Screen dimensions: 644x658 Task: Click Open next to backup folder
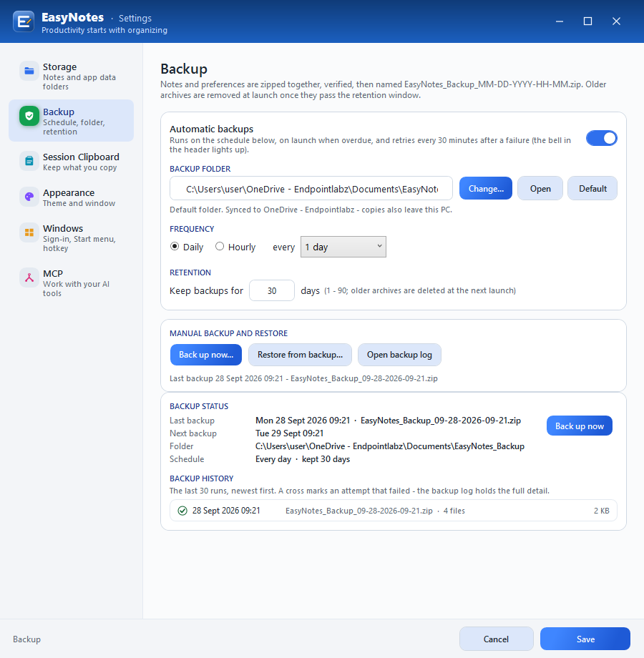coord(540,188)
